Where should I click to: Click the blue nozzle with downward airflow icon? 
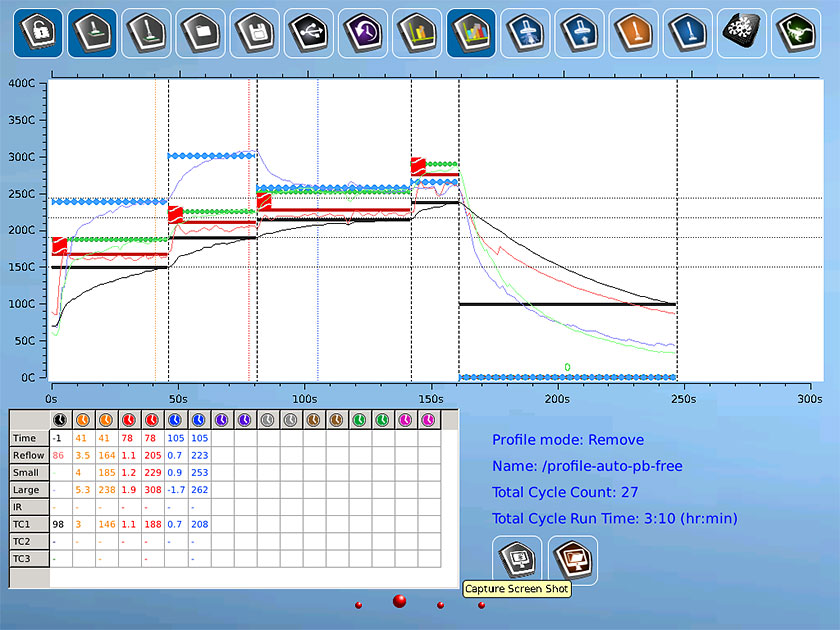click(525, 33)
